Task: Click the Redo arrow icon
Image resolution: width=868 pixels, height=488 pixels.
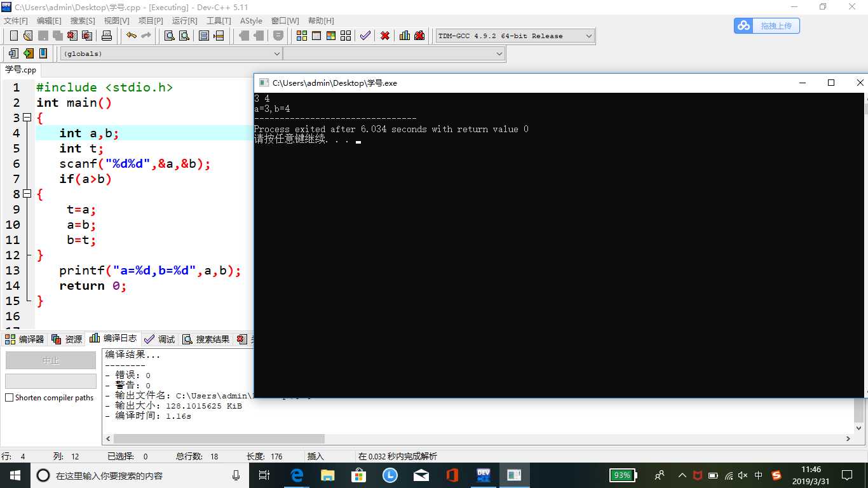Action: [x=146, y=36]
